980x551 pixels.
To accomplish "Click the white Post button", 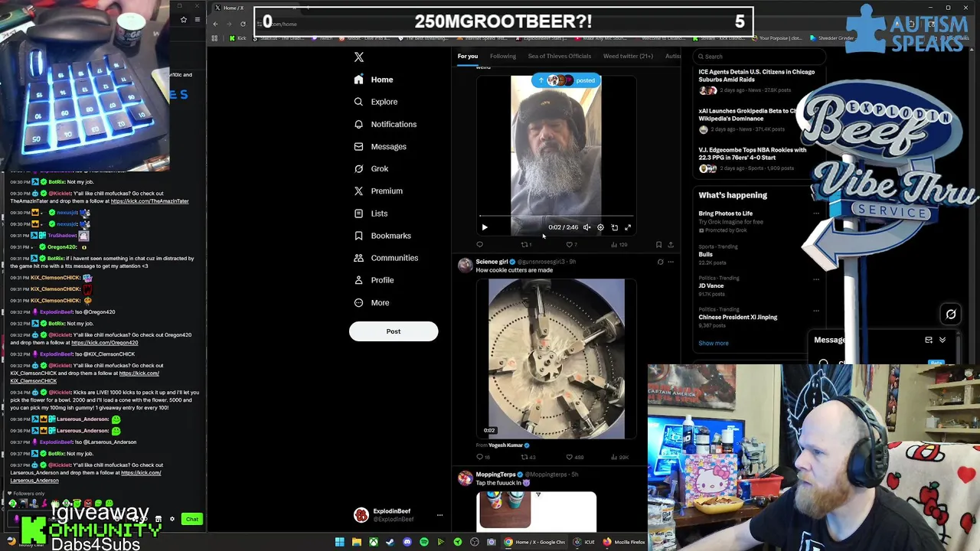I will 394,331.
